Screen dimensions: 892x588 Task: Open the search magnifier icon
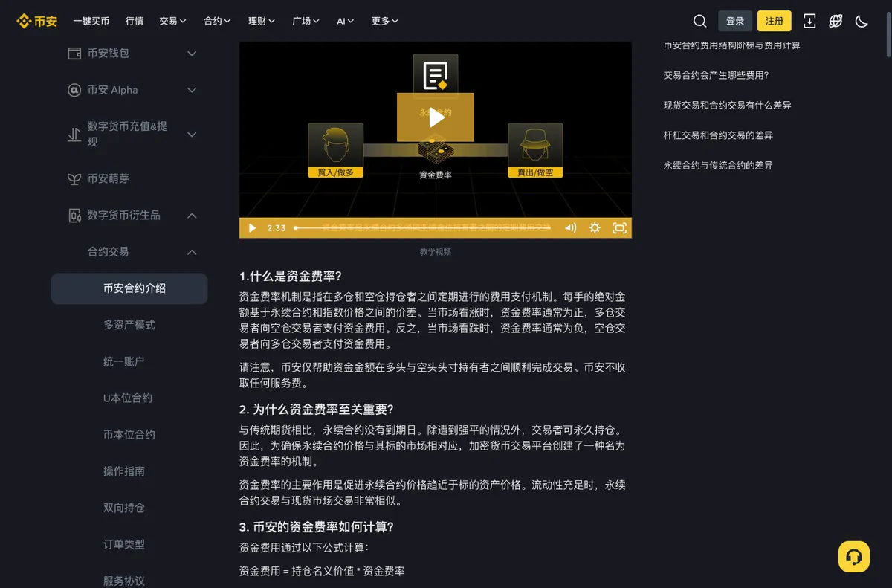700,21
